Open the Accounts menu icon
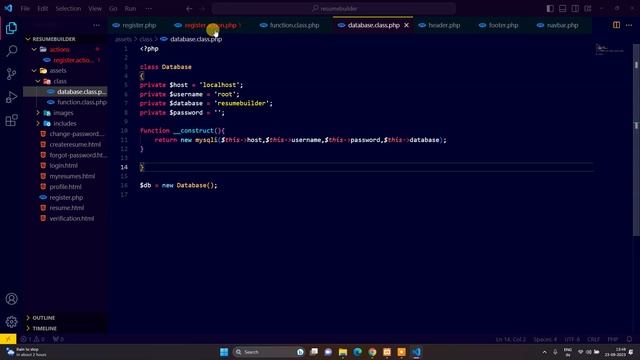The height and width of the screenshot is (360, 640). pyautogui.click(x=11, y=299)
